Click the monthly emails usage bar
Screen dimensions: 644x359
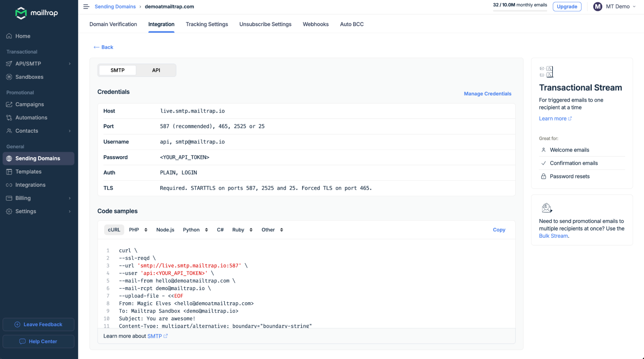520,11
